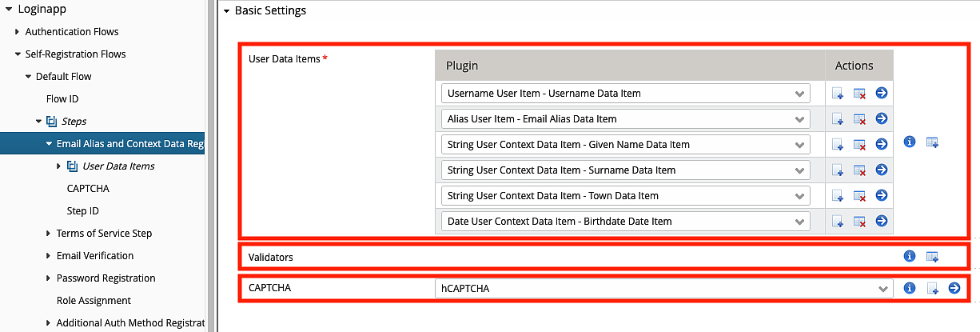The width and height of the screenshot is (980, 332).
Task: Delete the Email Alias Data Item row
Action: tap(860, 119)
